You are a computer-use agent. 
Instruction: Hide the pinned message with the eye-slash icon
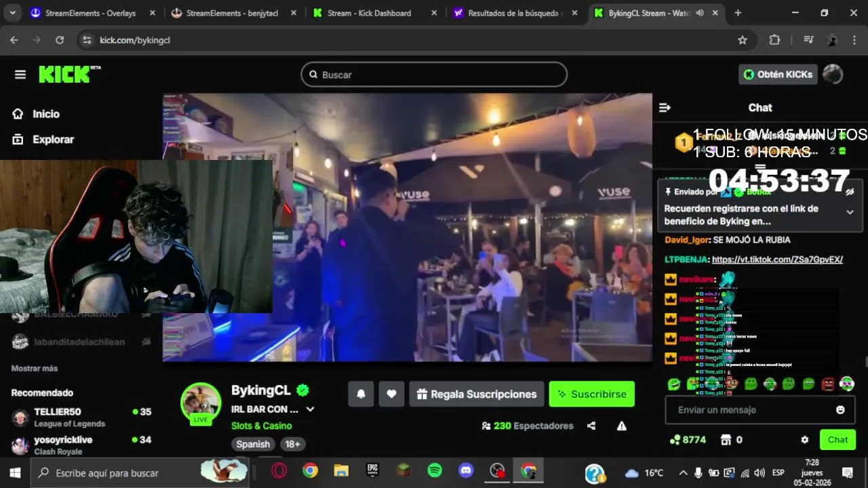tap(850, 192)
